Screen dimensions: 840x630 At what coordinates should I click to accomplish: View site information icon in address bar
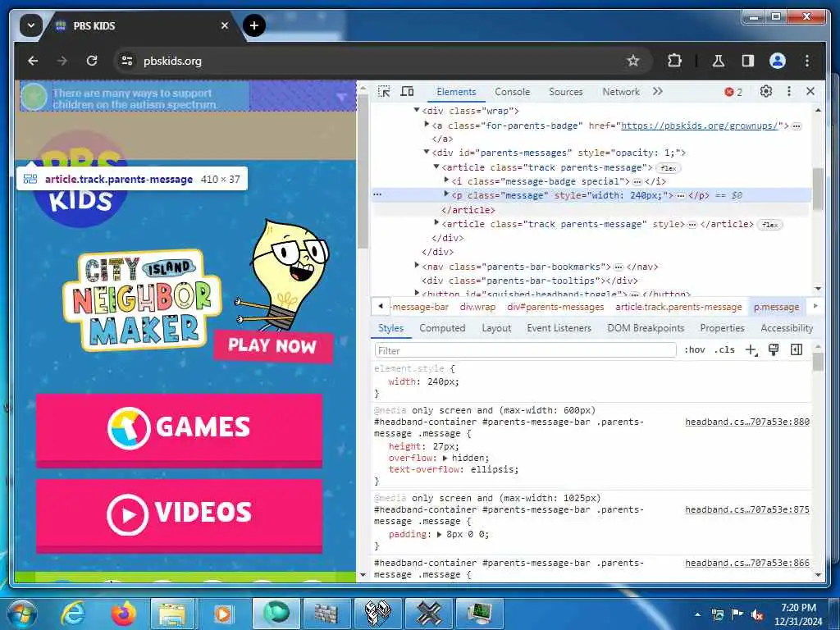click(x=127, y=61)
